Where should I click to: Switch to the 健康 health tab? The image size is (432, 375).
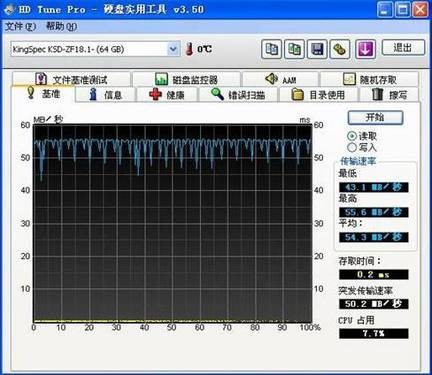coord(167,95)
